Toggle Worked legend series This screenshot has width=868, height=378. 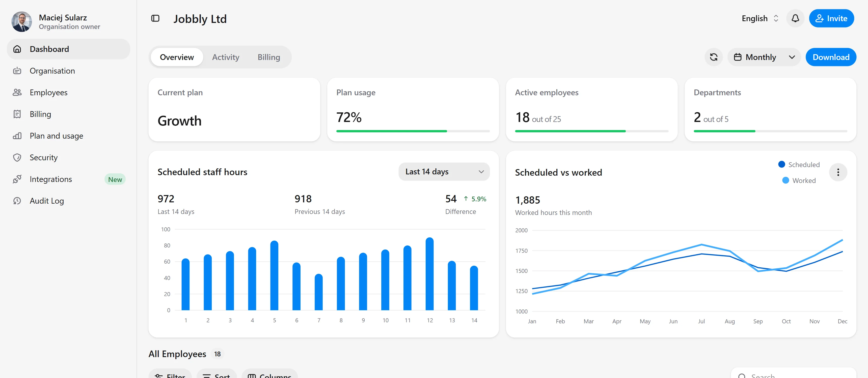tap(799, 180)
